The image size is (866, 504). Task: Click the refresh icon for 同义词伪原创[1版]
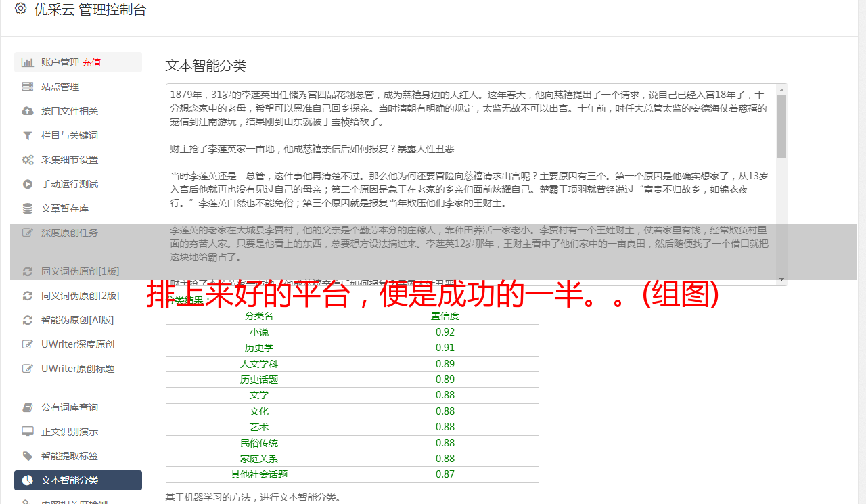pos(28,271)
